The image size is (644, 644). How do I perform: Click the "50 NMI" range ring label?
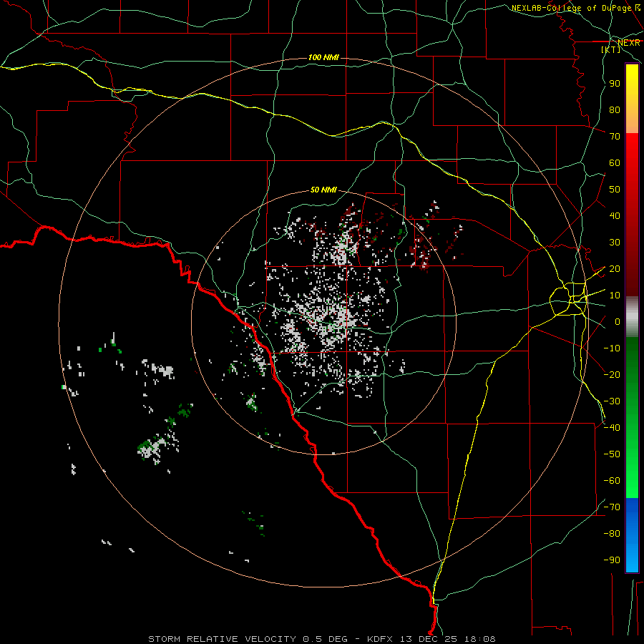323,190
